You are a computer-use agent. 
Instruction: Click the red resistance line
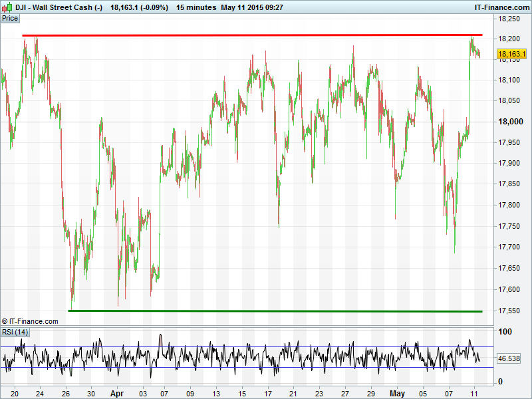click(x=252, y=35)
